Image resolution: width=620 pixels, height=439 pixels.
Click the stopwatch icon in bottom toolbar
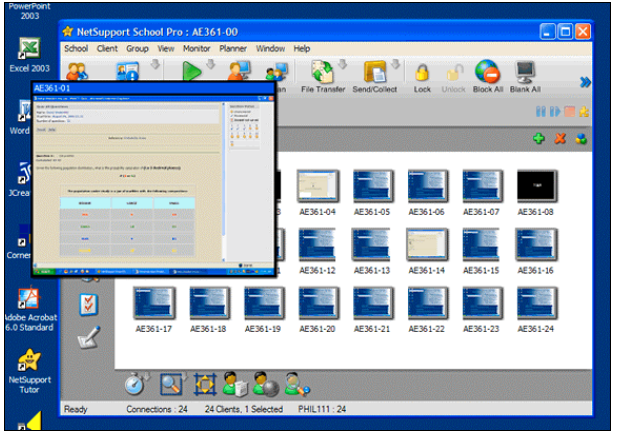(x=136, y=382)
